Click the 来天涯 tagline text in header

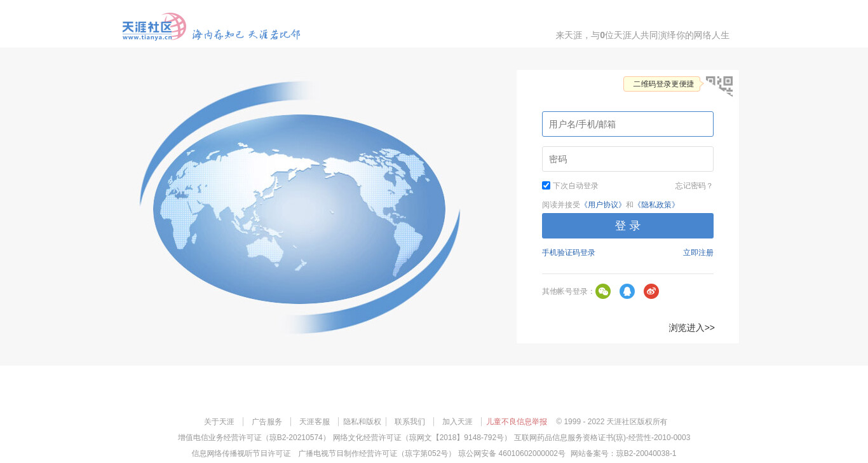[642, 36]
